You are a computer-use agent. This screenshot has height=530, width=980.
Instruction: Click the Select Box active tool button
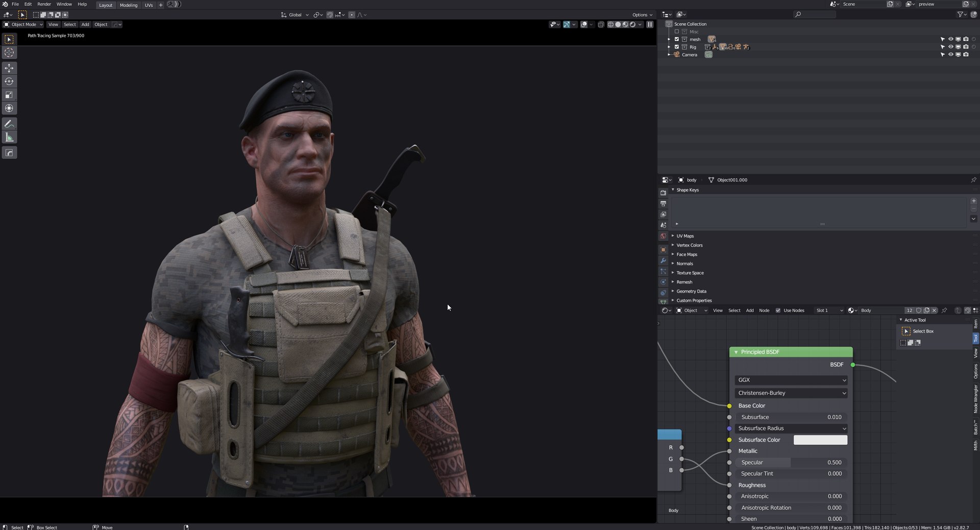[x=906, y=331]
